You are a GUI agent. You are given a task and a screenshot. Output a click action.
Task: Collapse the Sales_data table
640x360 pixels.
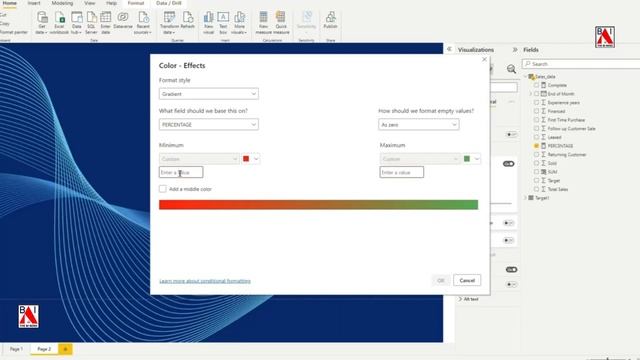525,76
